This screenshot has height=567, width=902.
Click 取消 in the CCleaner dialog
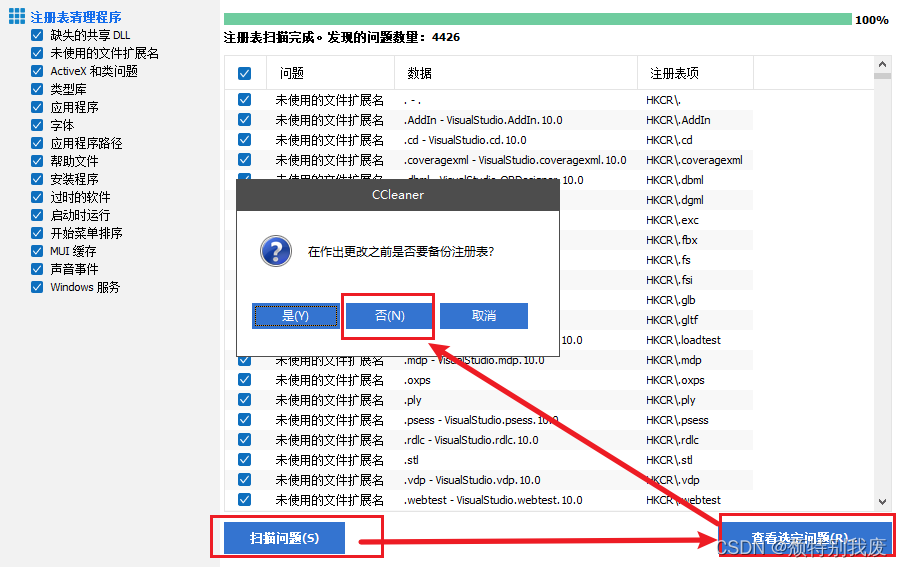pyautogui.click(x=484, y=316)
